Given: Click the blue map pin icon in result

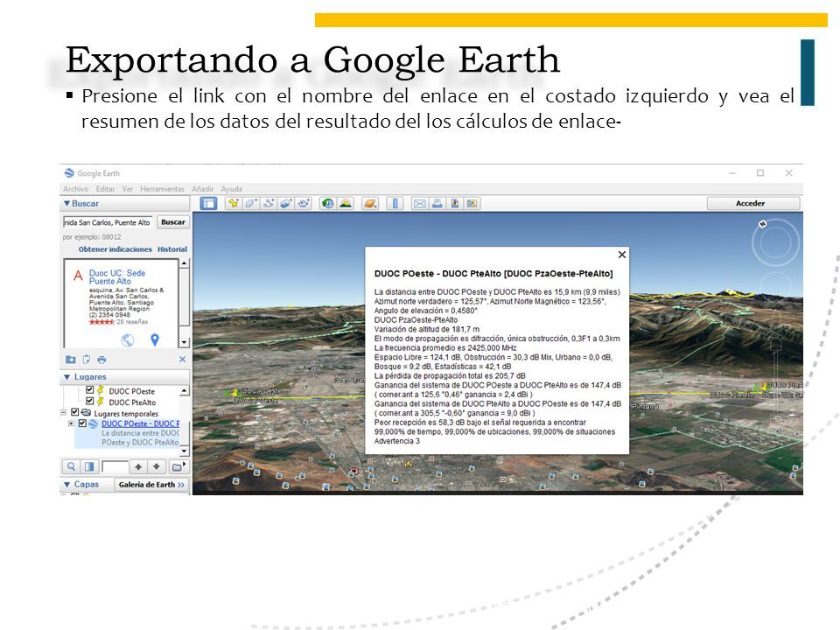Looking at the screenshot, I should click(x=155, y=340).
